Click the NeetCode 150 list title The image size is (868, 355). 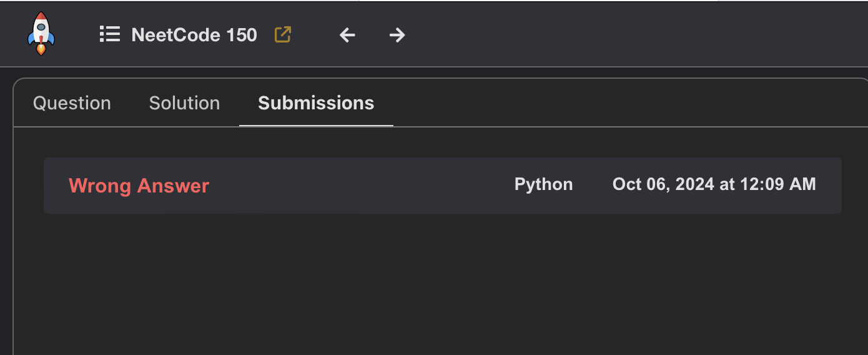click(194, 35)
